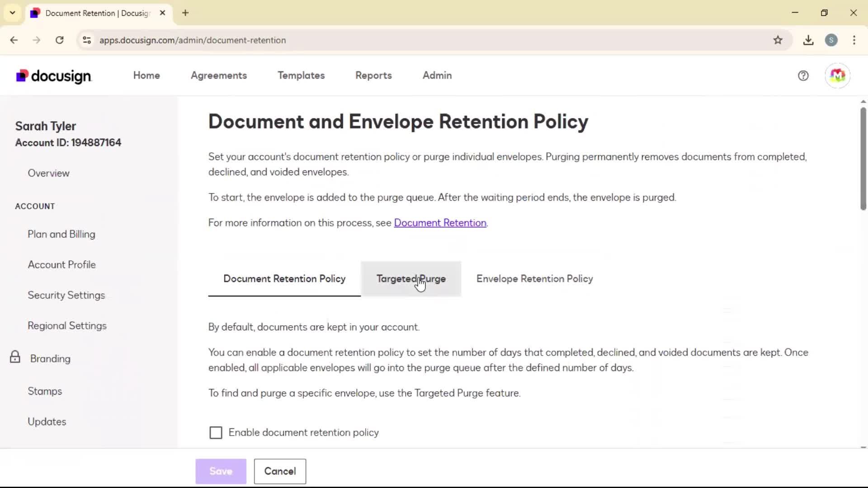Restore down the browser window
The image size is (868, 488).
pos(824,13)
